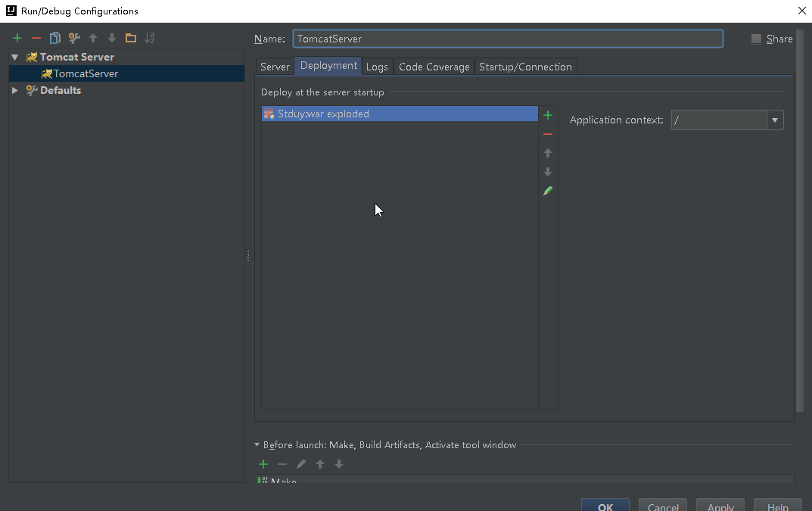Move configuration up in left toolbar

coord(93,38)
